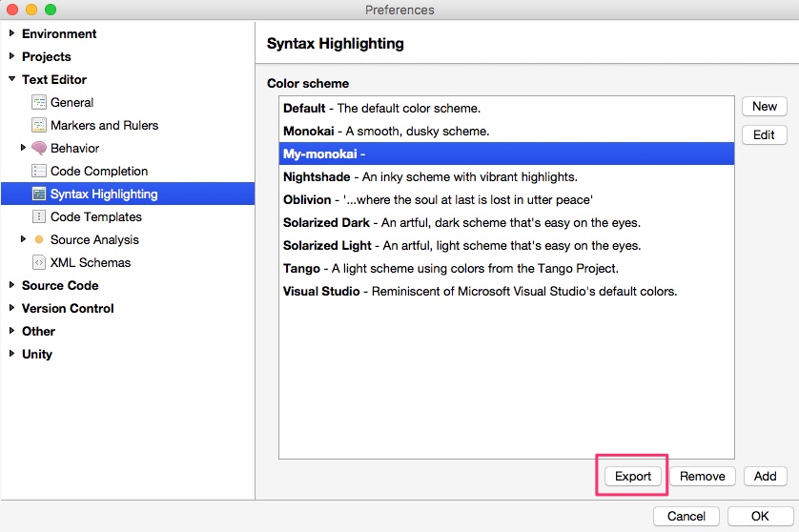Click the Code Templates icon
The image size is (799, 532).
(x=39, y=217)
